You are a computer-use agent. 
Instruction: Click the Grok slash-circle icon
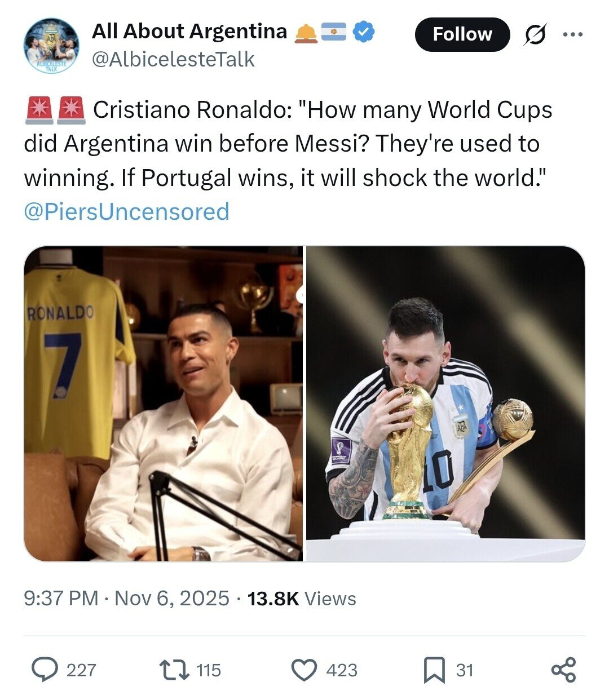[534, 35]
